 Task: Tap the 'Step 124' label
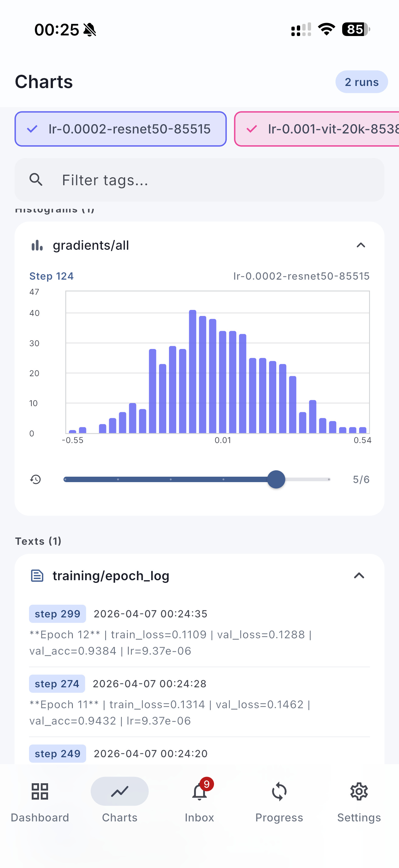pyautogui.click(x=51, y=276)
